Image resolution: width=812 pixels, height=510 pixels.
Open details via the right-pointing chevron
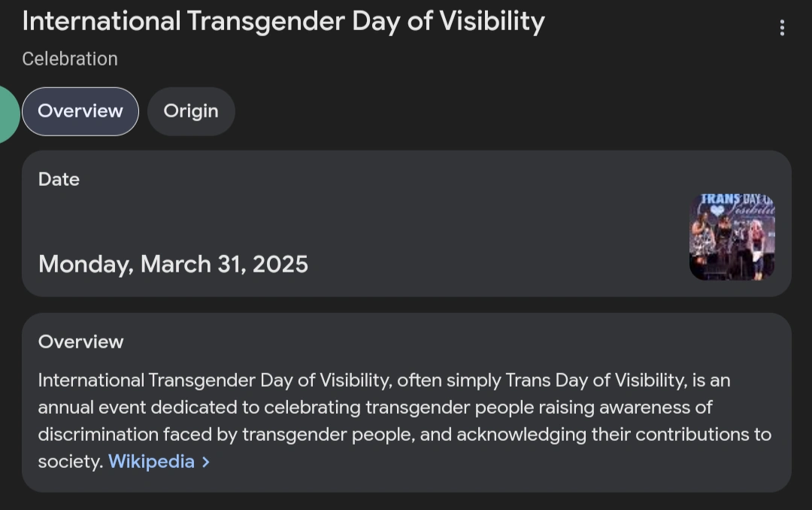pyautogui.click(x=205, y=461)
